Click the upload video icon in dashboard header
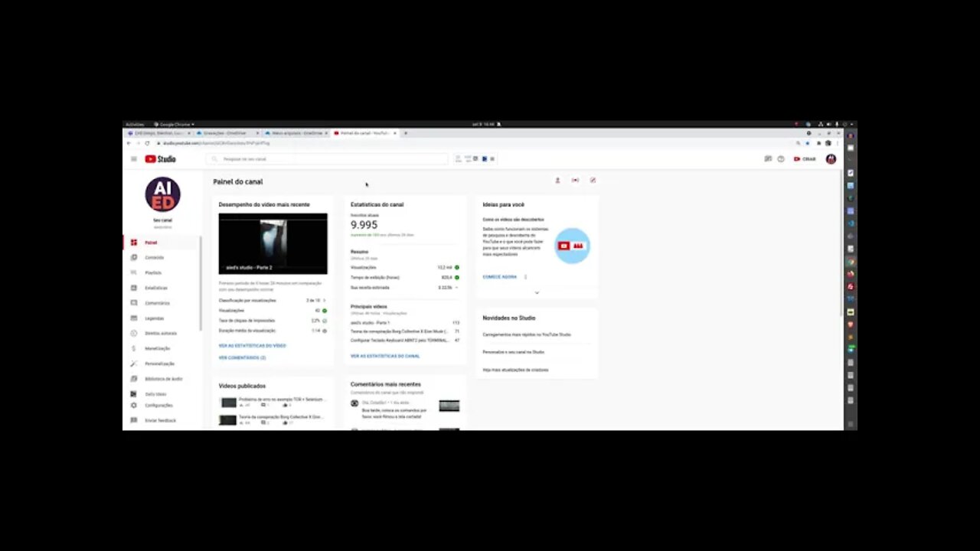 click(557, 181)
